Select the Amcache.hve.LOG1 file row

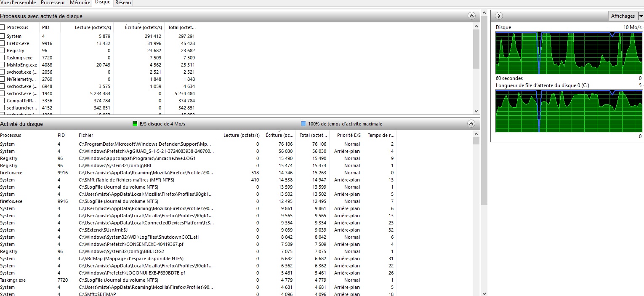pos(198,158)
